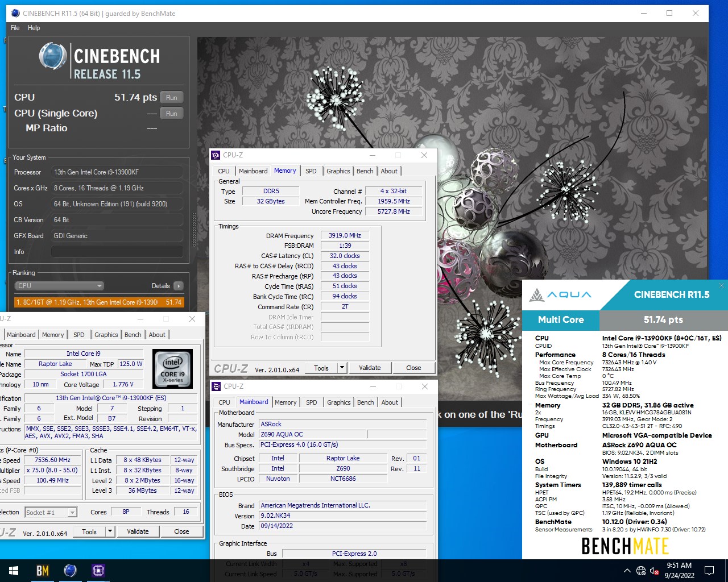The image size is (728, 582).
Task: Click the Z690 AQUA OC model field
Action: (x=312, y=434)
